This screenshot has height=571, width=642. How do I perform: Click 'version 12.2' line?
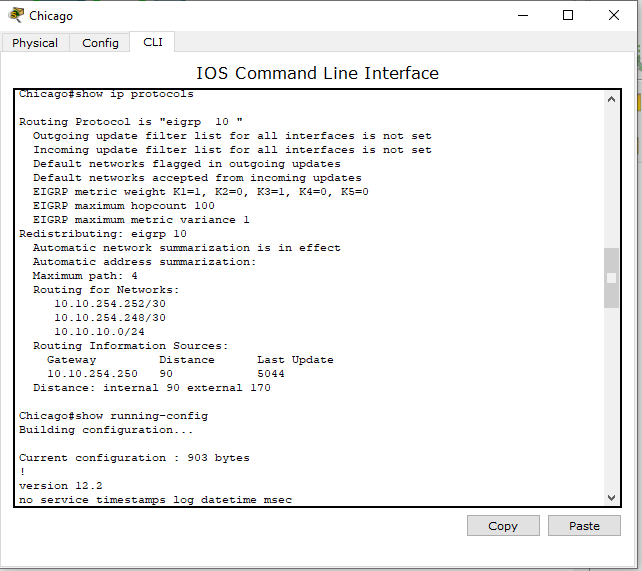click(x=61, y=485)
